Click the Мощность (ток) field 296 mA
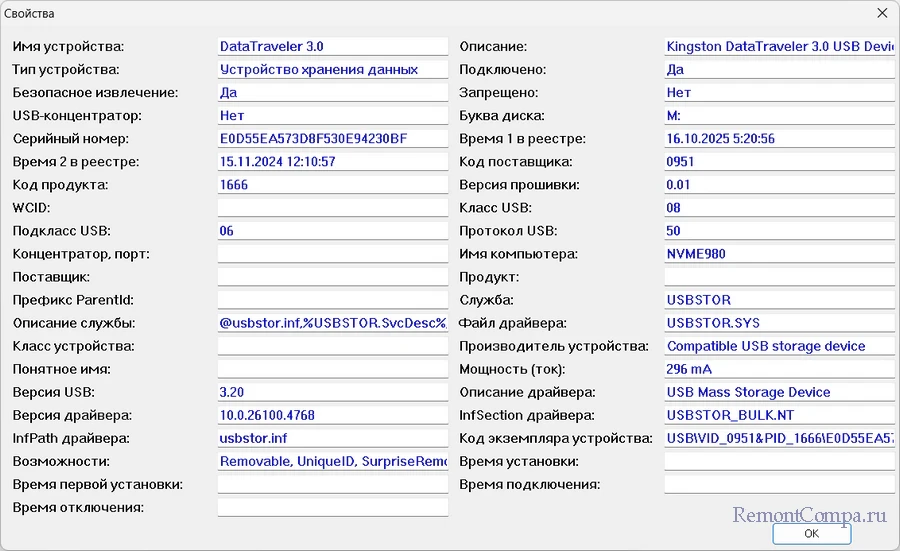The width and height of the screenshot is (900, 551). point(779,370)
